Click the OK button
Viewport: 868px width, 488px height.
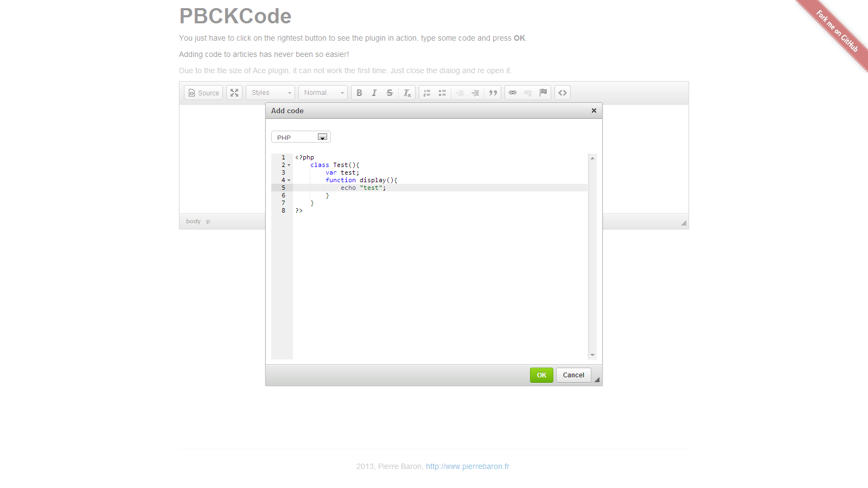pyautogui.click(x=541, y=375)
